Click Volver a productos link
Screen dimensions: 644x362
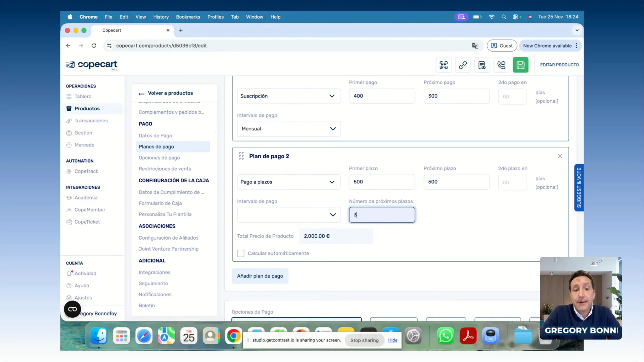pyautogui.click(x=170, y=93)
